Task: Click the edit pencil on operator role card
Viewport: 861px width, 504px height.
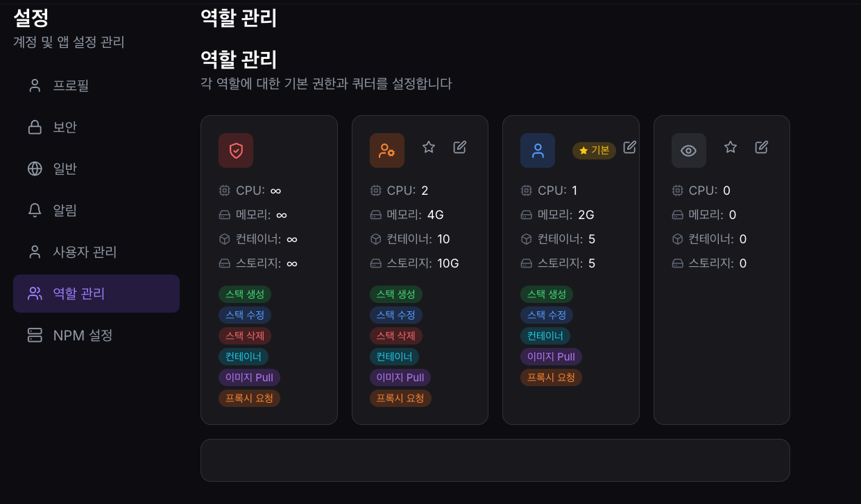Action: coord(459,146)
